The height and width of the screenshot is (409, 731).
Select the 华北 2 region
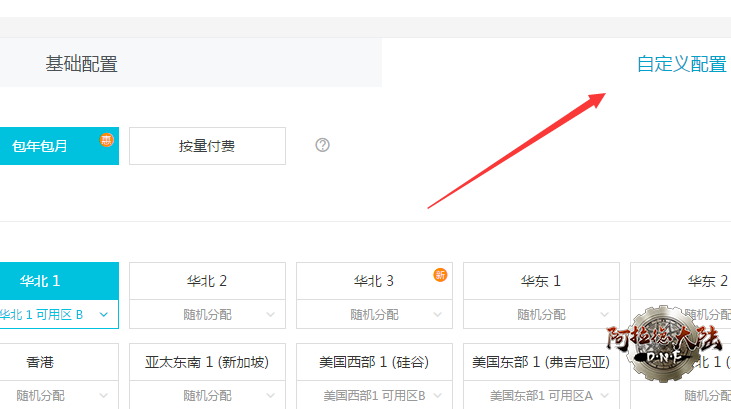click(x=207, y=281)
